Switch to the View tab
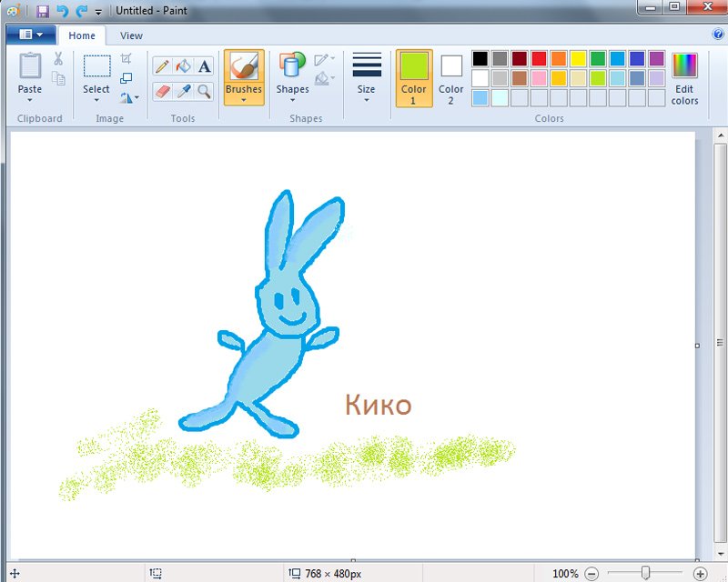 tap(131, 35)
